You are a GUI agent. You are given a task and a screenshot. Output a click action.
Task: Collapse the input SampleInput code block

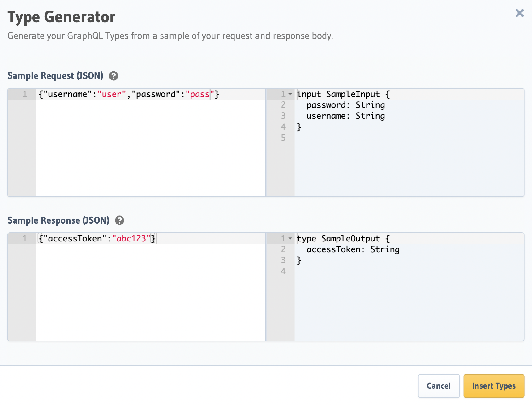point(290,94)
